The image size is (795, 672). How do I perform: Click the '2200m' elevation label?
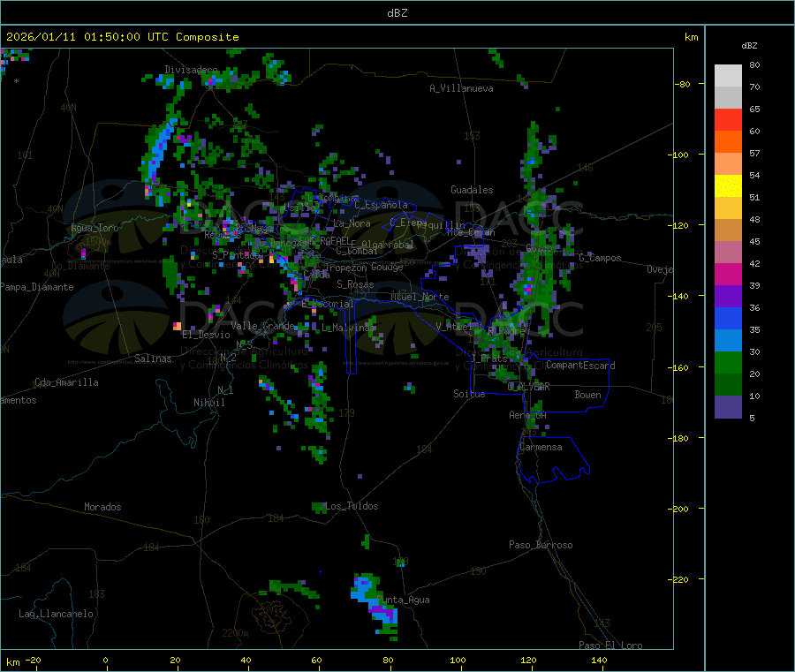(235, 633)
